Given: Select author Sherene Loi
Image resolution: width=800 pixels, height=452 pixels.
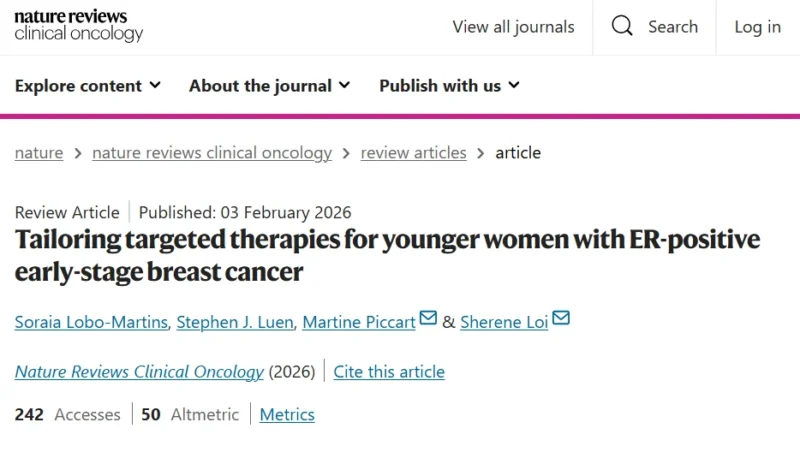Looking at the screenshot, I should 504,322.
